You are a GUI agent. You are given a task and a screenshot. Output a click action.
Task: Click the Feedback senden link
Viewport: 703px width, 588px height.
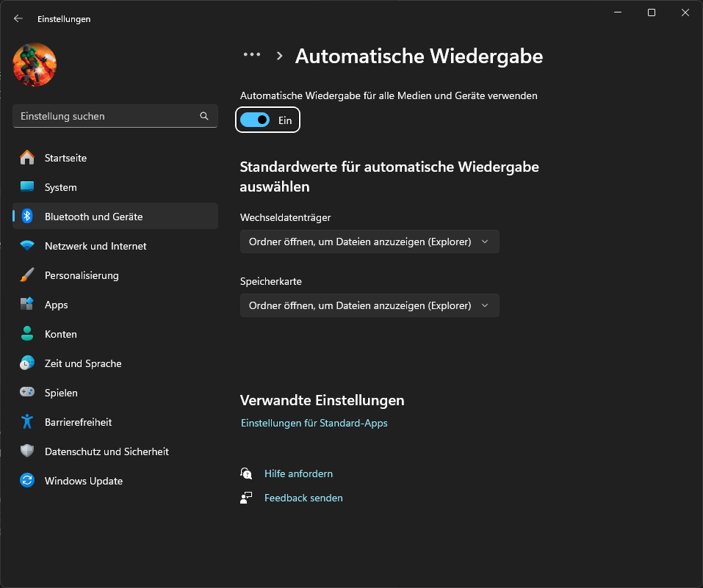303,498
